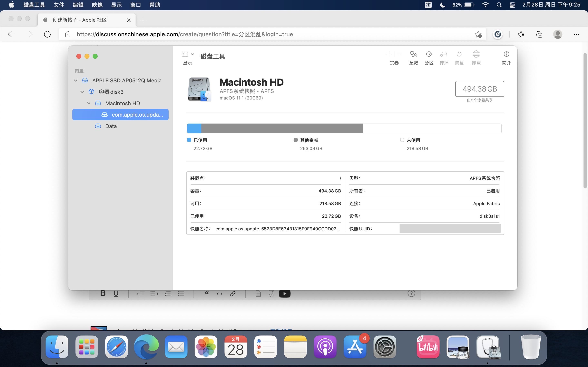Toggle the Do Not Disturb moon icon

coord(442,5)
